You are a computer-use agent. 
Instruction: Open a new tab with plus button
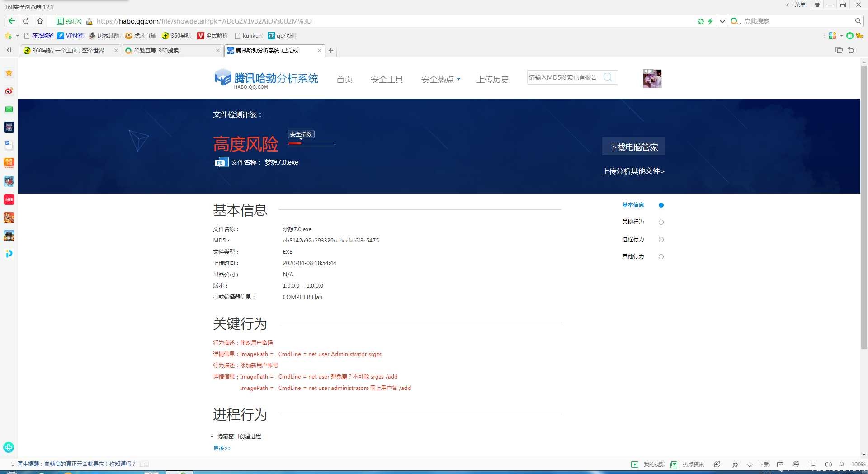pos(331,51)
